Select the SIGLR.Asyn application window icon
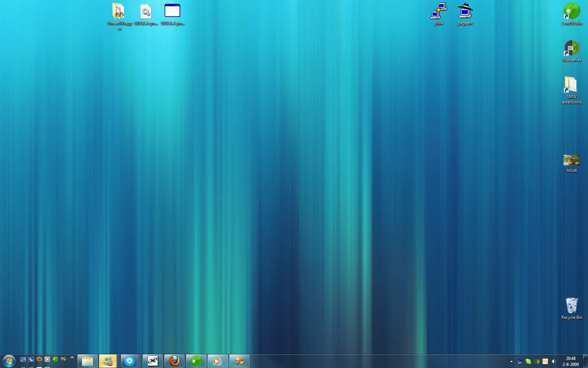Screen dimensions: 588x368 (x=173, y=14)
